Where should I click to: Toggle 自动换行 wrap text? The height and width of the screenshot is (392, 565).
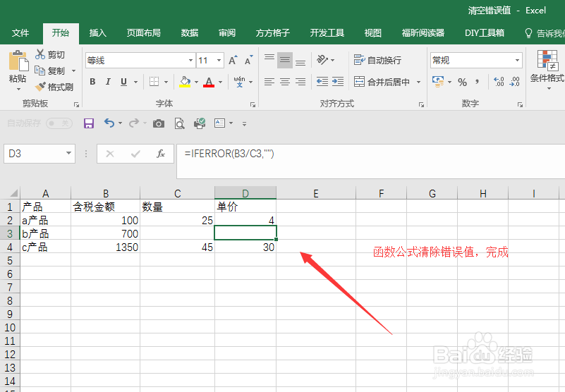tap(377, 60)
